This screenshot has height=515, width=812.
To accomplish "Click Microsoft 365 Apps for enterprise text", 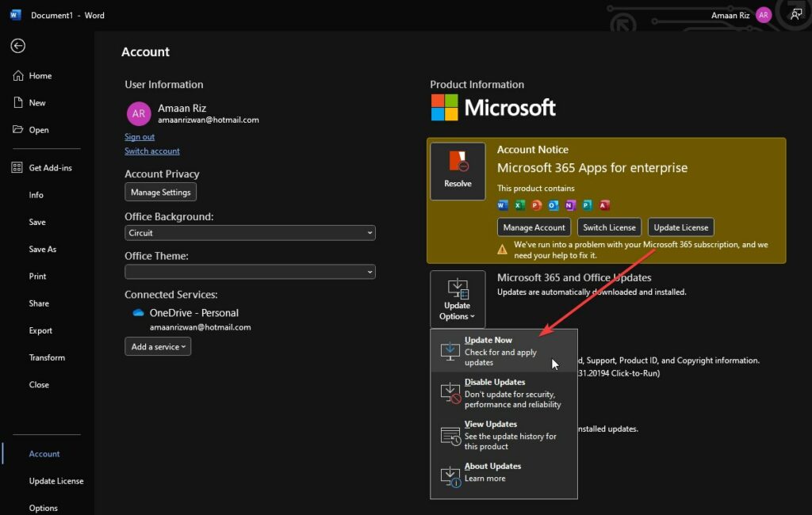I will [x=592, y=168].
